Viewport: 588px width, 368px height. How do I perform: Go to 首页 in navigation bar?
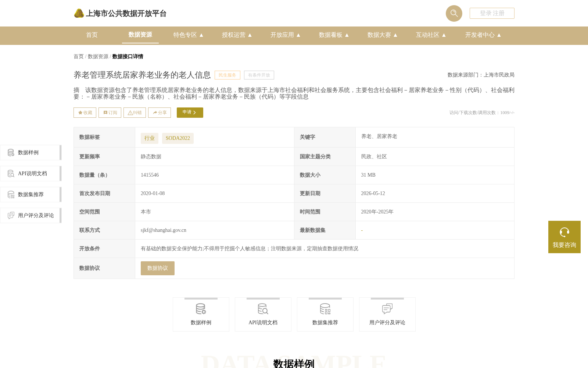tap(92, 35)
